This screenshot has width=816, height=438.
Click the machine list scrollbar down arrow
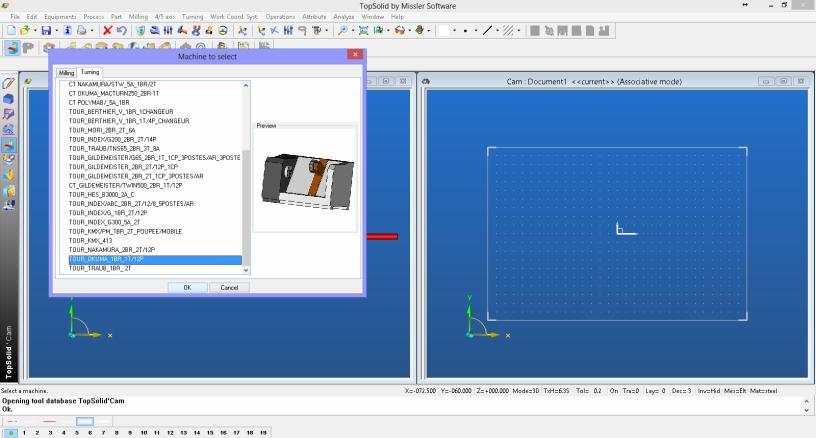point(246,270)
